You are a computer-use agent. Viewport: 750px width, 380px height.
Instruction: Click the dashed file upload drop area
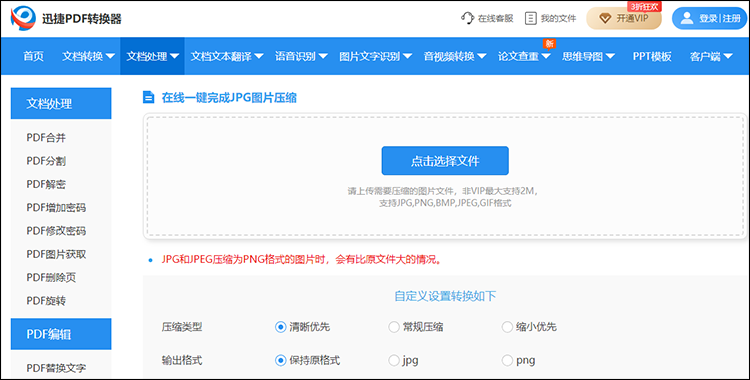point(445,176)
